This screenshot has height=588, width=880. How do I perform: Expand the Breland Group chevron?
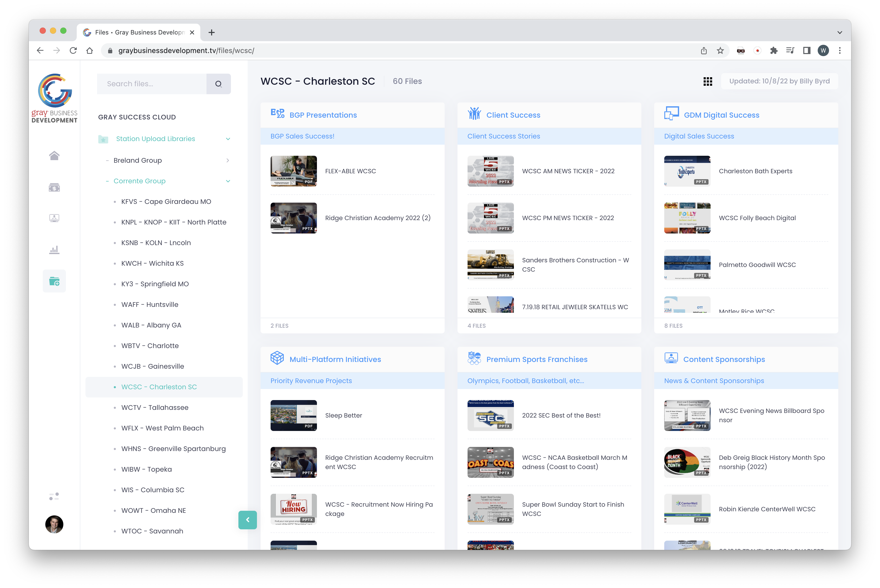pos(228,160)
